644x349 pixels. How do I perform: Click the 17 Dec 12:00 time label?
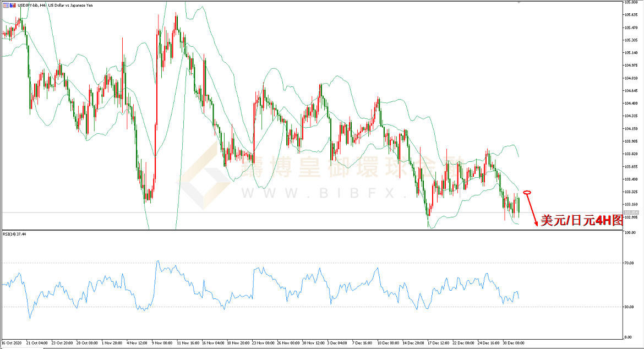click(438, 342)
